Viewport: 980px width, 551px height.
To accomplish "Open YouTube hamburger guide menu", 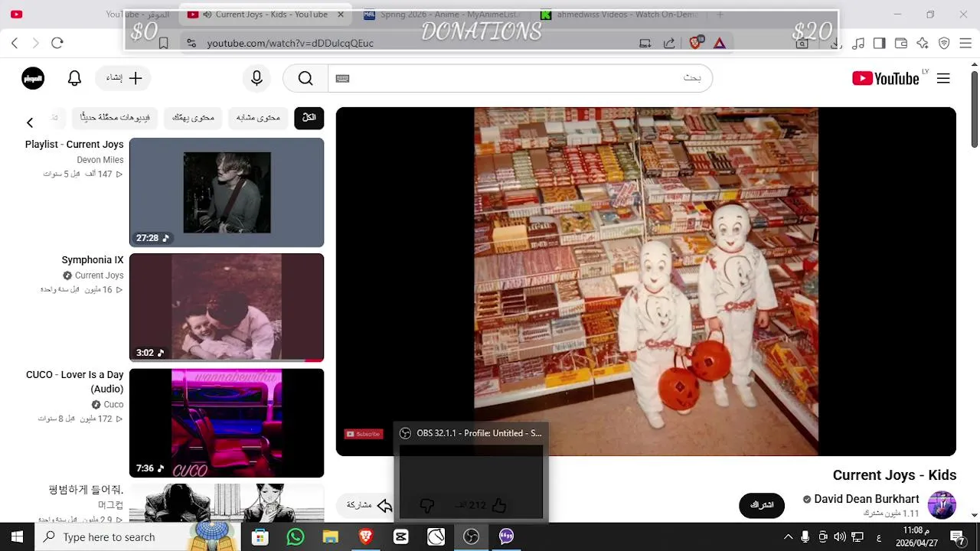I will tap(943, 78).
